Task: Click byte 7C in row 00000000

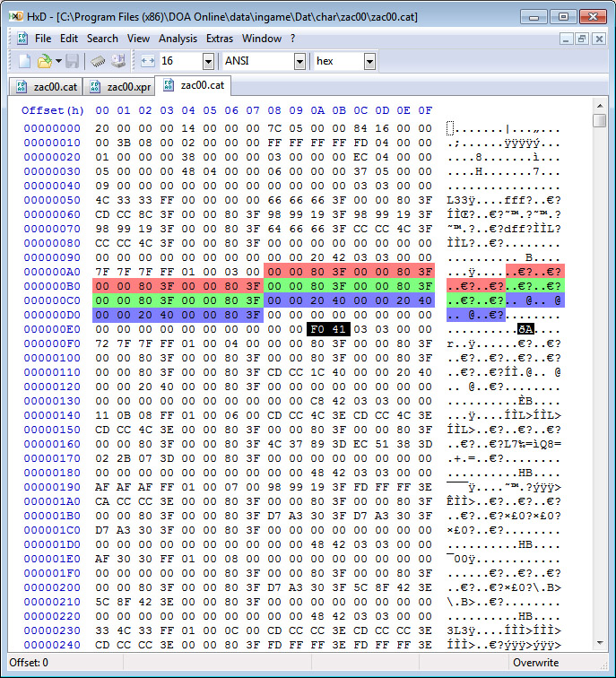Action: pyautogui.click(x=274, y=128)
